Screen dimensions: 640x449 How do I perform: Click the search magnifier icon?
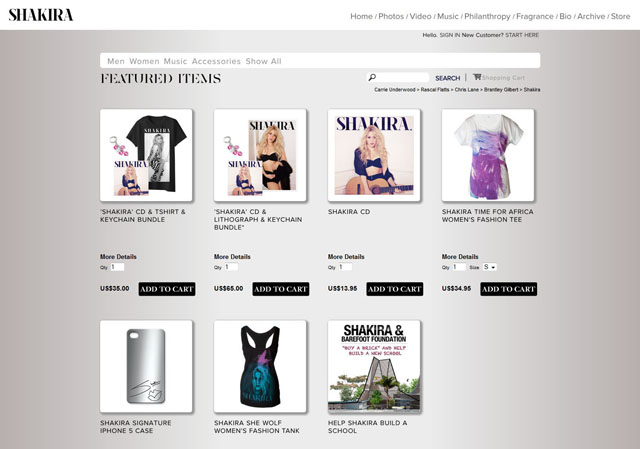372,77
